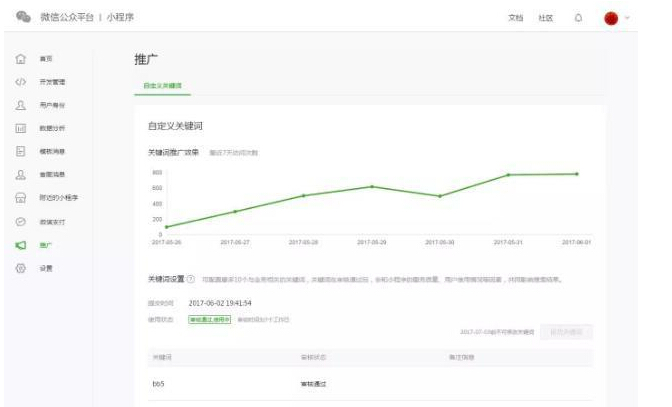The height and width of the screenshot is (407, 672).
Task: Click the 关键词 column header
Action: (162, 357)
